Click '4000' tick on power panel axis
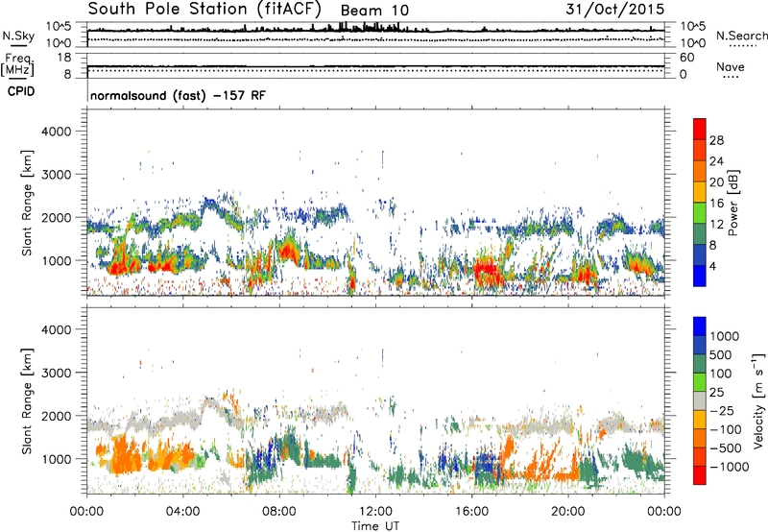The height and width of the screenshot is (532, 768). click(x=56, y=132)
